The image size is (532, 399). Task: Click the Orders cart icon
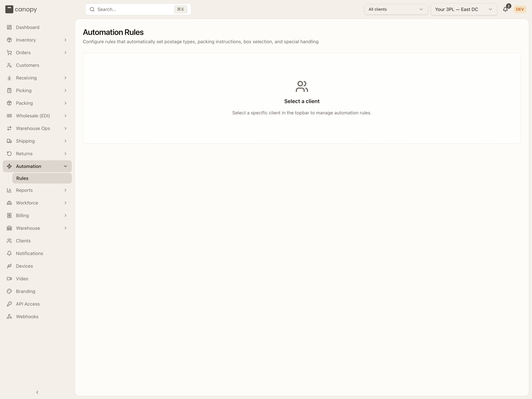[x=9, y=52]
